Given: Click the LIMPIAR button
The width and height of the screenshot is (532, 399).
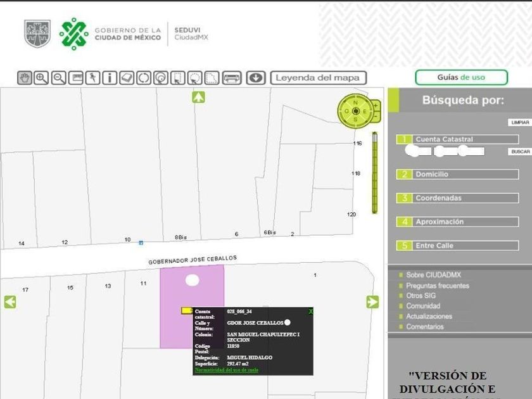Looking at the screenshot, I should 520,122.
